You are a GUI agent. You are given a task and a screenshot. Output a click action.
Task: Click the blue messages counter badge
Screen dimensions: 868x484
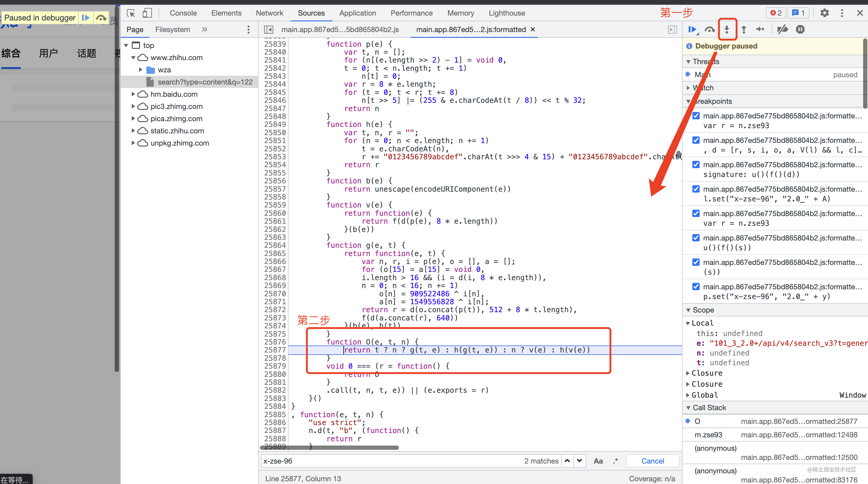point(798,13)
